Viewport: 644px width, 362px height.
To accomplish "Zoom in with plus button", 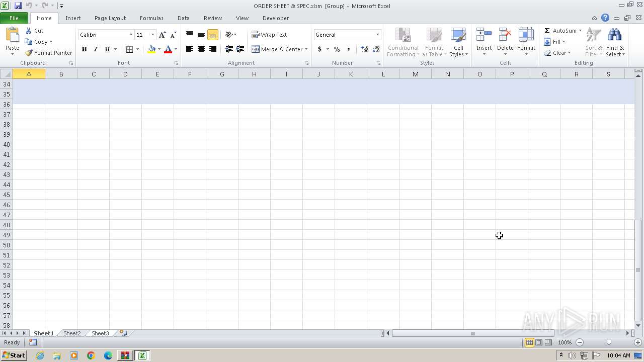I will click(637, 342).
